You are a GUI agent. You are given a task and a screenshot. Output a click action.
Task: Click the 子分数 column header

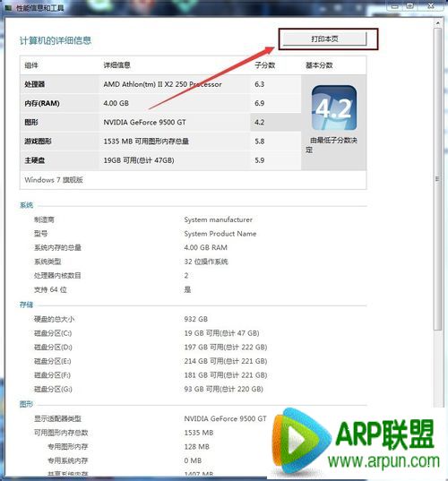[x=265, y=65]
